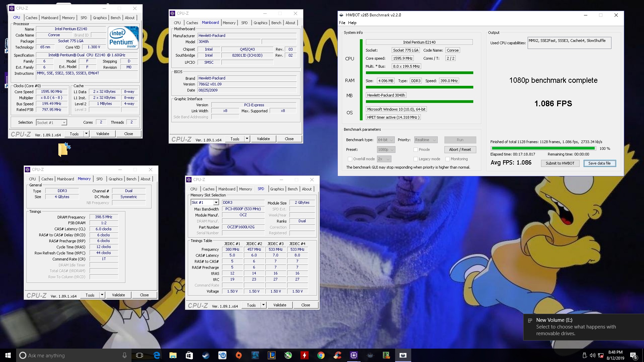Click Submit to HWBOT button
Image resolution: width=644 pixels, height=362 pixels.
560,163
